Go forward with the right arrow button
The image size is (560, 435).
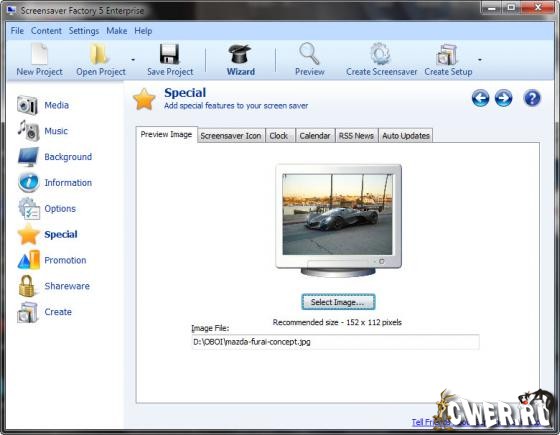[x=504, y=98]
